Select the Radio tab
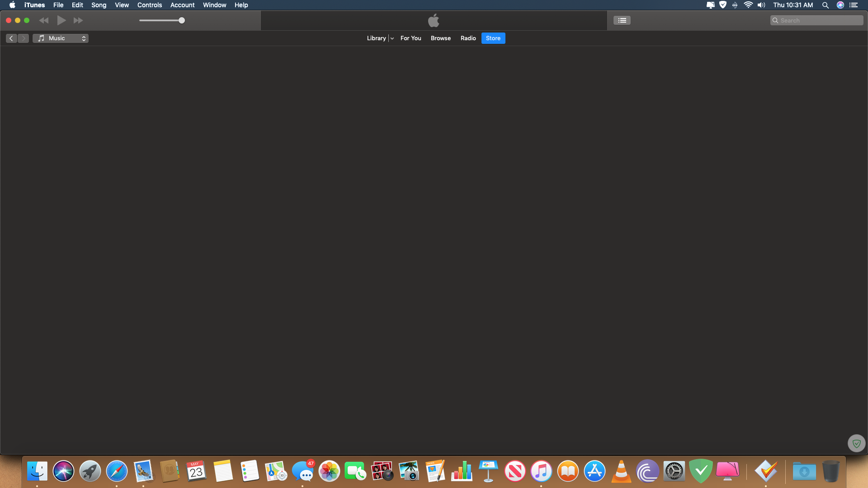This screenshot has width=868, height=488. [x=468, y=38]
